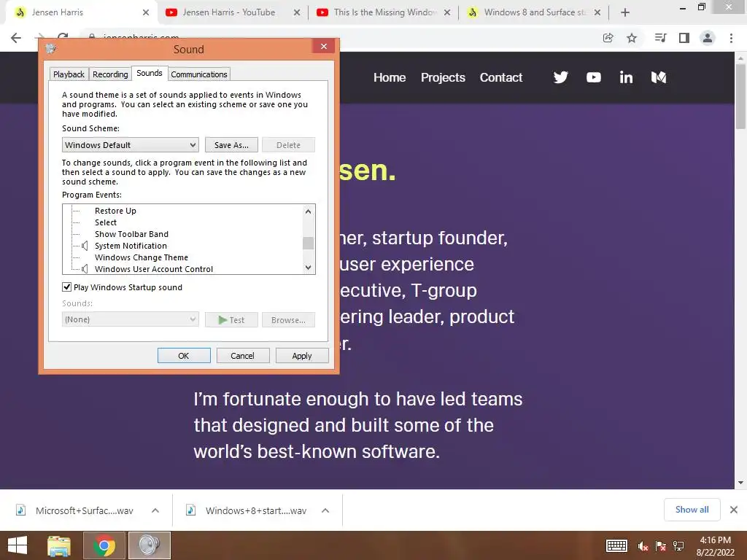The height and width of the screenshot is (560, 747).
Task: Open Chrome's three-dot menu
Action: point(731,38)
